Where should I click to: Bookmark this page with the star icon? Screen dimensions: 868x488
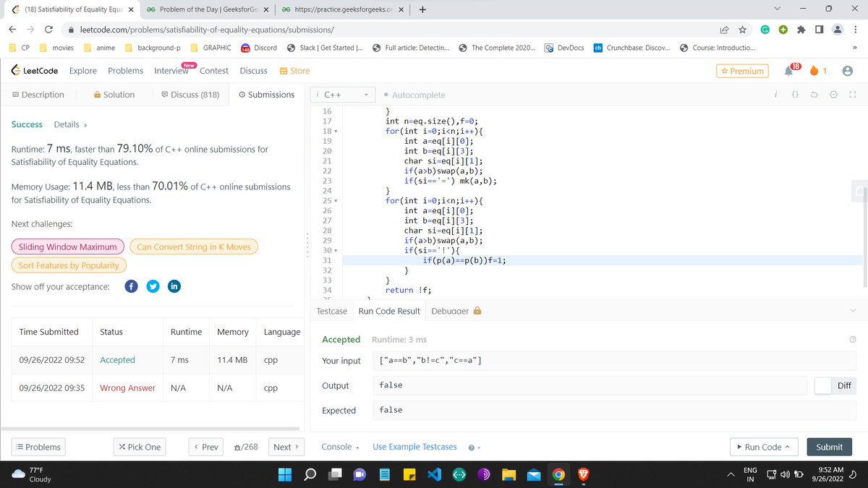pos(742,30)
